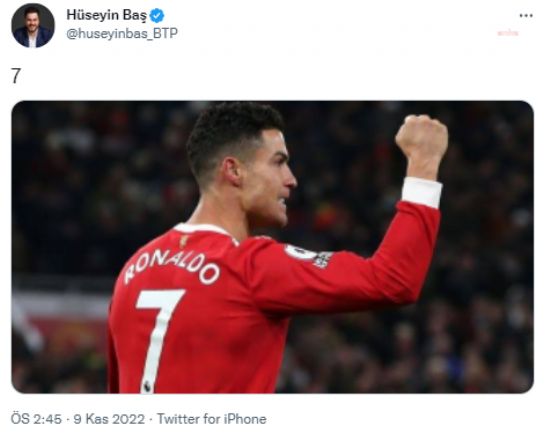This screenshot has width=550, height=440.
Task: Click the raised fist in the photo
Action: click(x=422, y=137)
